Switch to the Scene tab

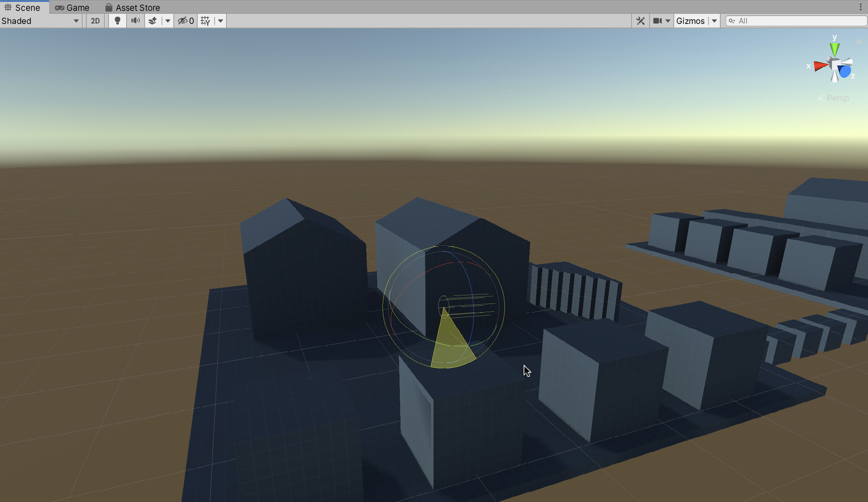tap(24, 7)
